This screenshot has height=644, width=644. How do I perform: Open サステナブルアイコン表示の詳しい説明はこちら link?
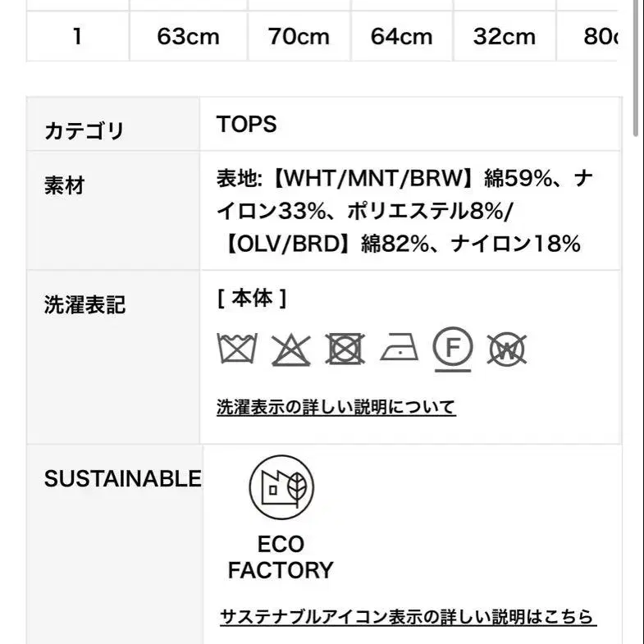408,617
